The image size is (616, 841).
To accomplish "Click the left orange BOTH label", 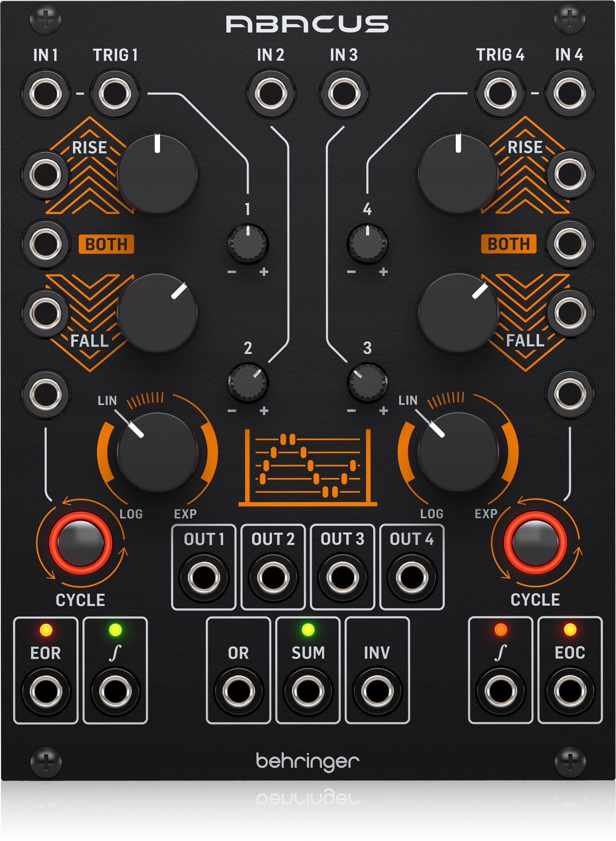I will click(106, 244).
